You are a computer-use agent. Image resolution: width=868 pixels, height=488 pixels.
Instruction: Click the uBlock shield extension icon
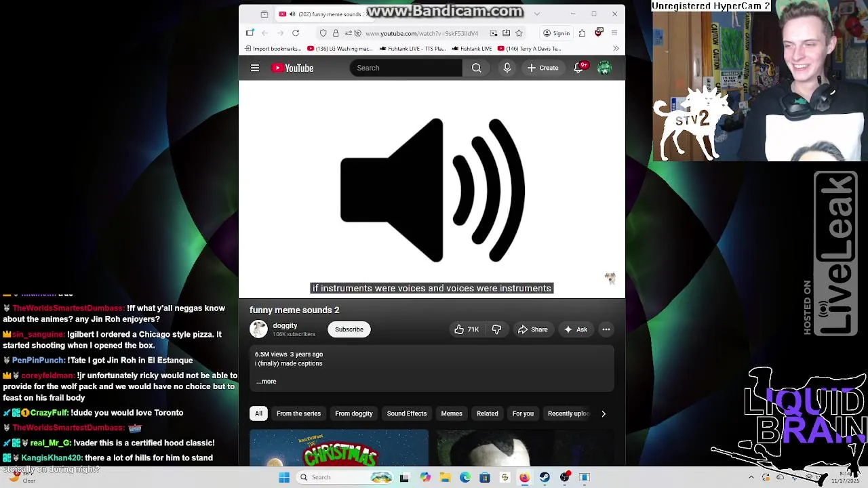click(599, 33)
